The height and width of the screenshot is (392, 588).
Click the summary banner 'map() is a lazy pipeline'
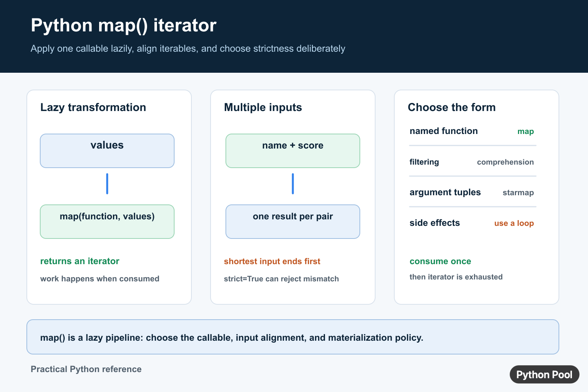tap(293, 337)
